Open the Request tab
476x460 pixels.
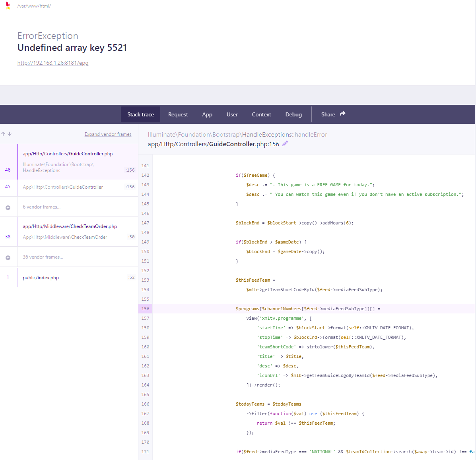point(178,114)
